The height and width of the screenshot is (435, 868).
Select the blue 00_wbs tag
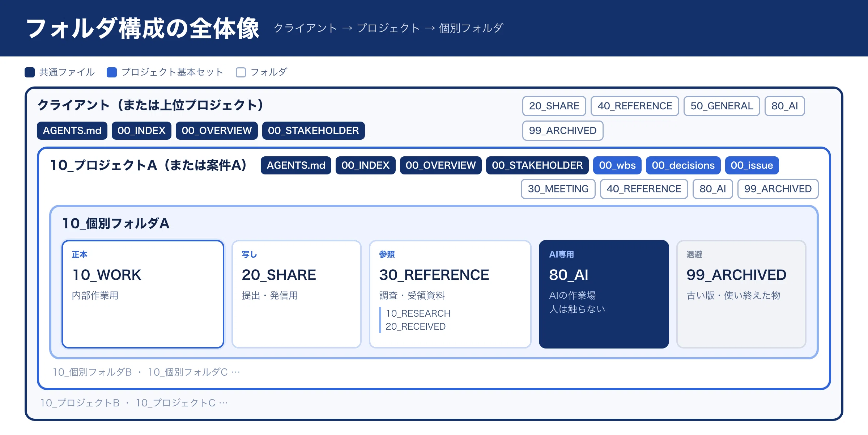click(x=617, y=165)
